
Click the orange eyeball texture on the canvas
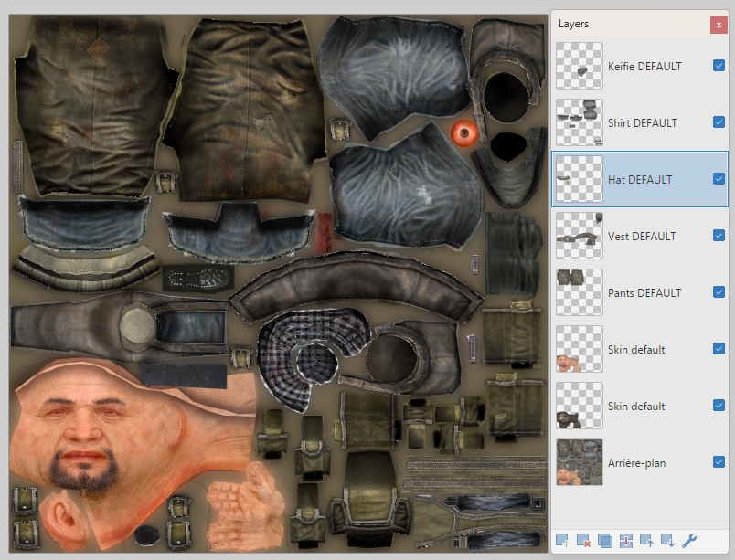click(464, 135)
